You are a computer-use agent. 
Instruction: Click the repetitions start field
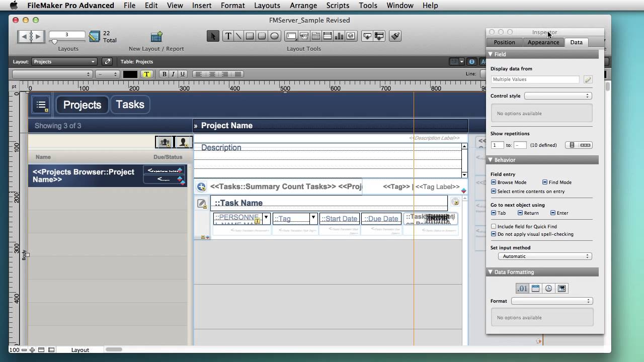[x=497, y=145]
